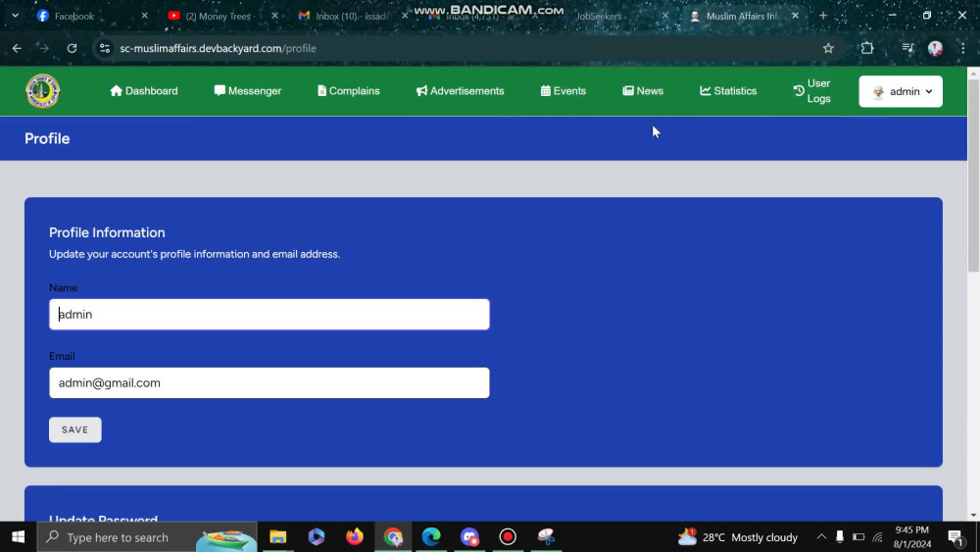View the Statistics page

point(728,91)
